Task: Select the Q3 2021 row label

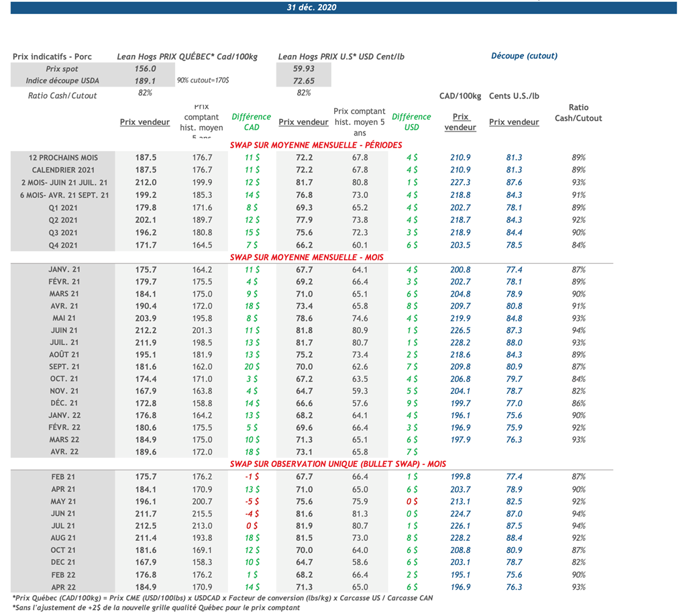Action: (x=64, y=233)
